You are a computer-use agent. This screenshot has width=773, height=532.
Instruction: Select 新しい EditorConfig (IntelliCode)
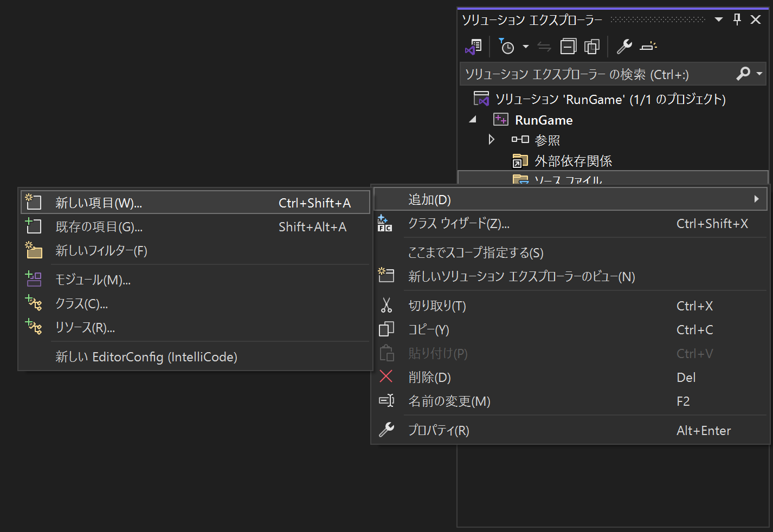point(195,356)
